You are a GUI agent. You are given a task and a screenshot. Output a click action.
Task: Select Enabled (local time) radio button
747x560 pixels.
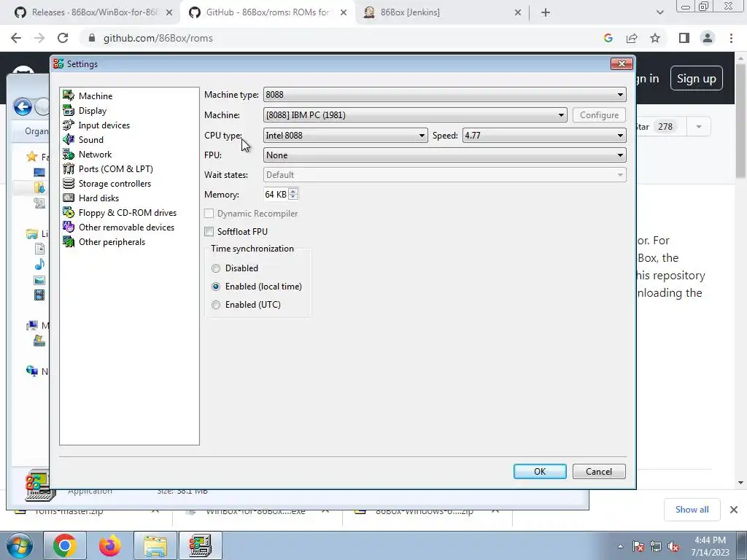[216, 287]
